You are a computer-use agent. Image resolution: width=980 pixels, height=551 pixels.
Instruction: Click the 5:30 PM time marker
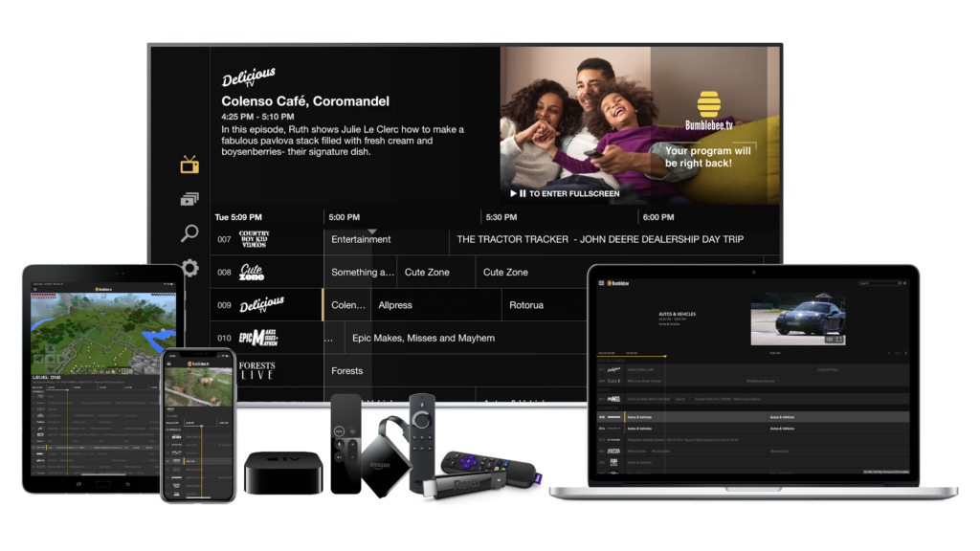pos(501,217)
